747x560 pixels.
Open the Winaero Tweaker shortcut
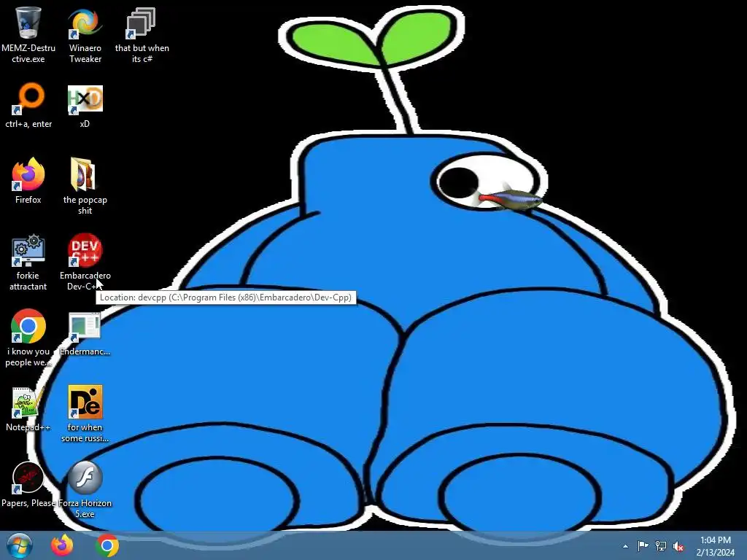click(x=85, y=23)
